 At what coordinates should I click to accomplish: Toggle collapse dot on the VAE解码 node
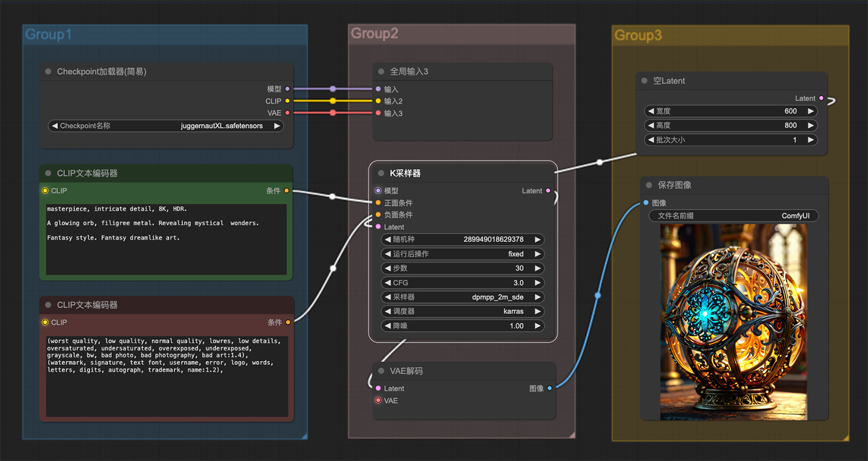pos(381,371)
